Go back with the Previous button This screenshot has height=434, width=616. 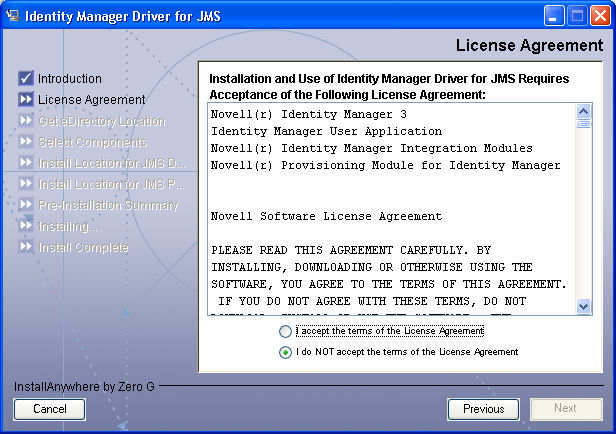coord(483,409)
